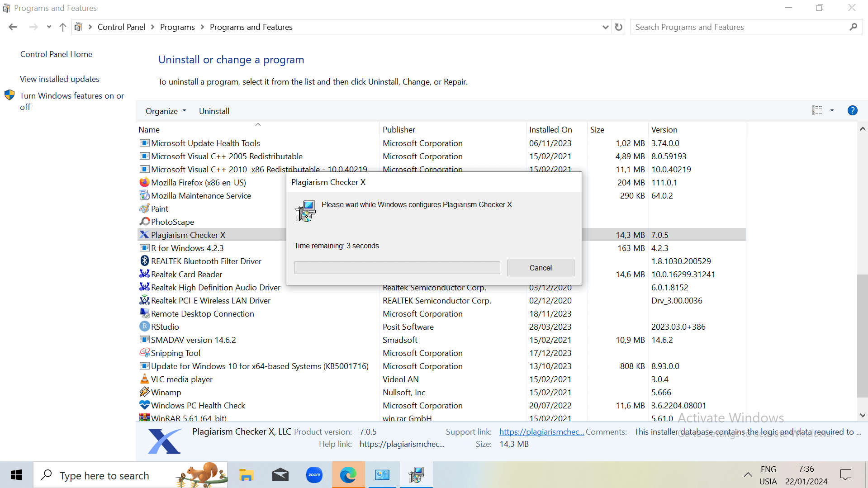Sort list by Name column header
868x488 pixels.
tap(258, 129)
